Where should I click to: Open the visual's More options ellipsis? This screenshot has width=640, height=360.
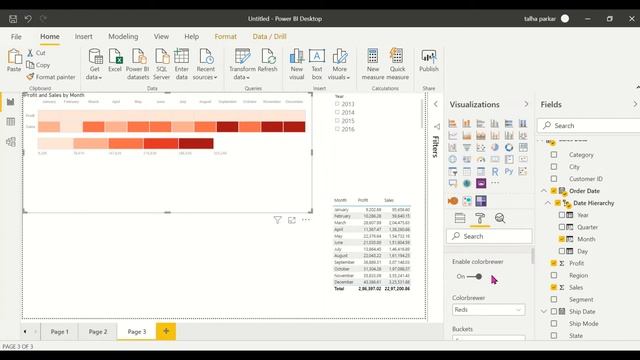pyautogui.click(x=306, y=220)
